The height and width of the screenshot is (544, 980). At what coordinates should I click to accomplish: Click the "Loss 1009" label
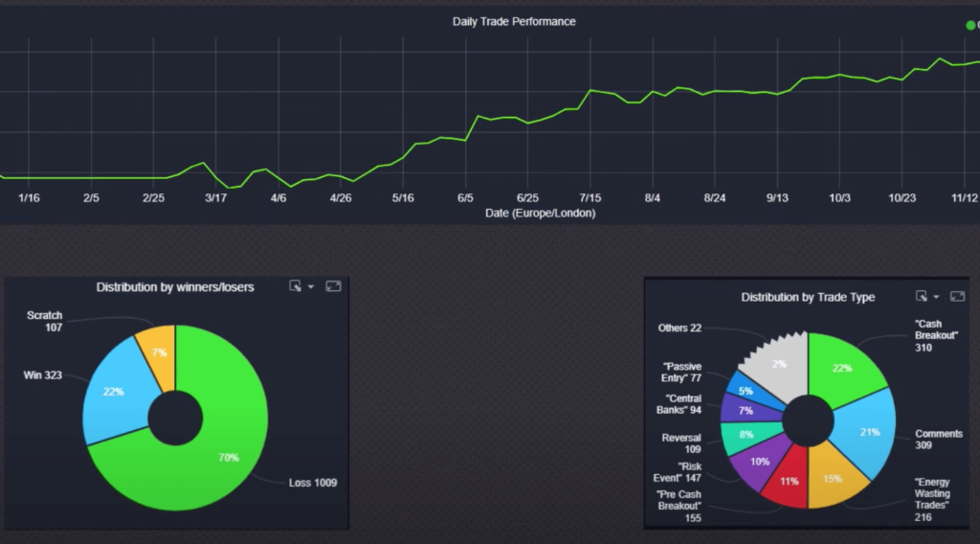312,483
